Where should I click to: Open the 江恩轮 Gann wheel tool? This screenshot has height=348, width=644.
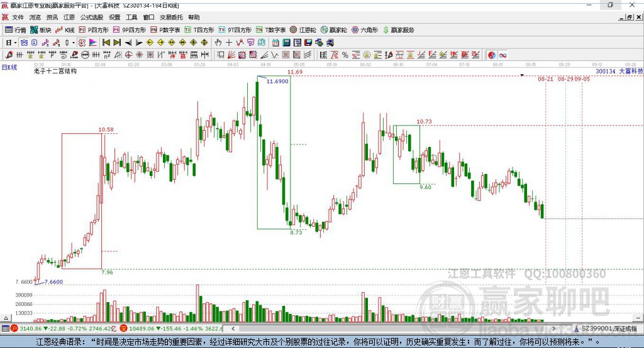pos(303,30)
